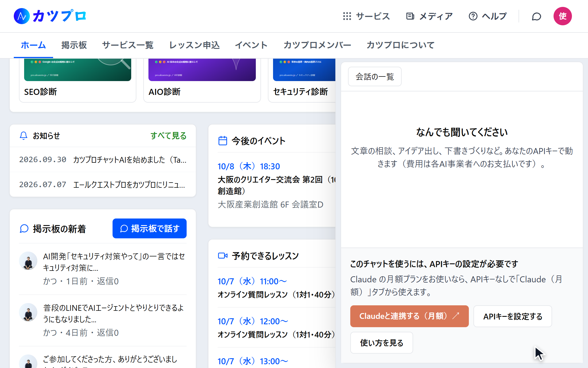Screen dimensions: 588x368
Task: Click post meta かつ・1日前・返信0
Action: 81,281
